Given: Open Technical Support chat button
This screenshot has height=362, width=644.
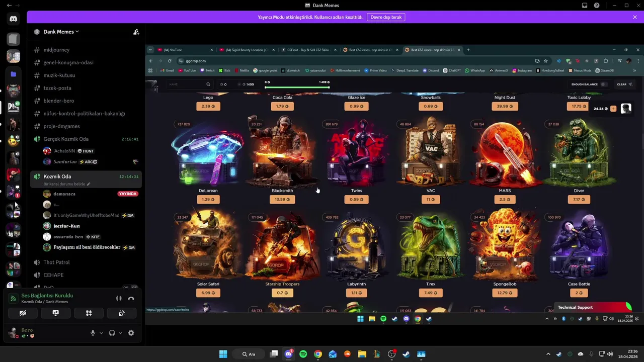Looking at the screenshot, I should (x=593, y=307).
